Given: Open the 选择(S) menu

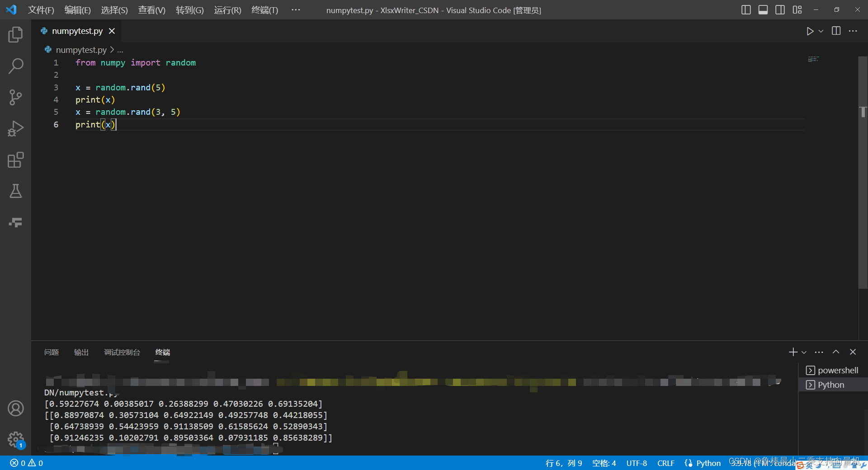Looking at the screenshot, I should tap(114, 10).
